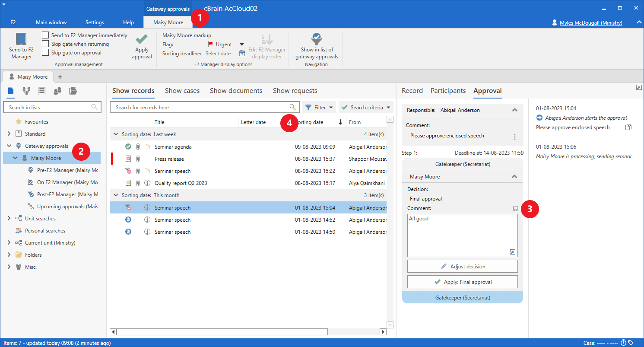Add a new tab with plus button

(60, 77)
